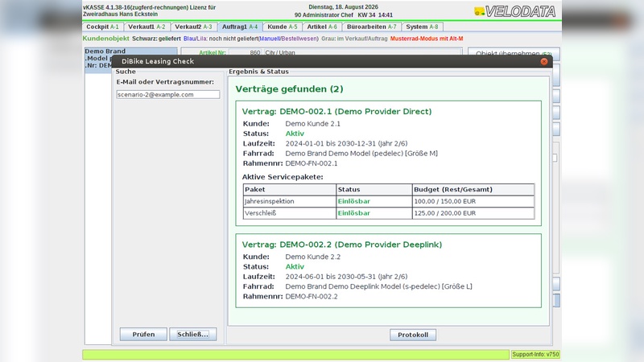Select the Auftrag1 A-4 tab

click(x=240, y=27)
